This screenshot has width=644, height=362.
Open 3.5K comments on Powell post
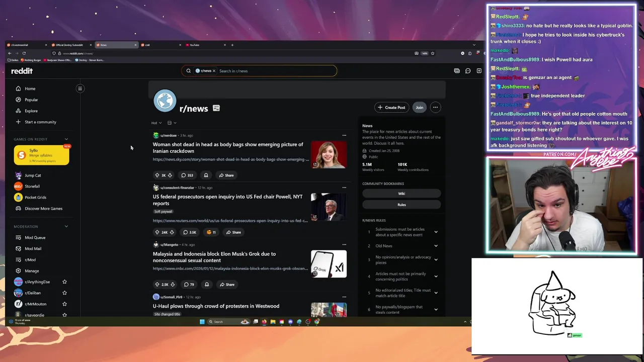pos(190,232)
